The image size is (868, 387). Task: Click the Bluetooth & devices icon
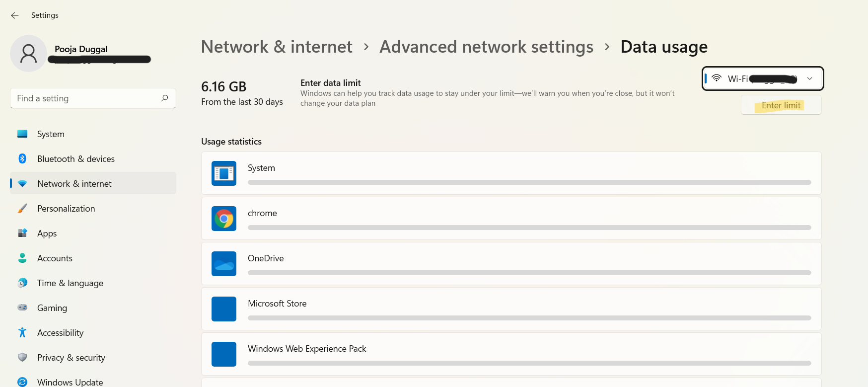click(22, 158)
